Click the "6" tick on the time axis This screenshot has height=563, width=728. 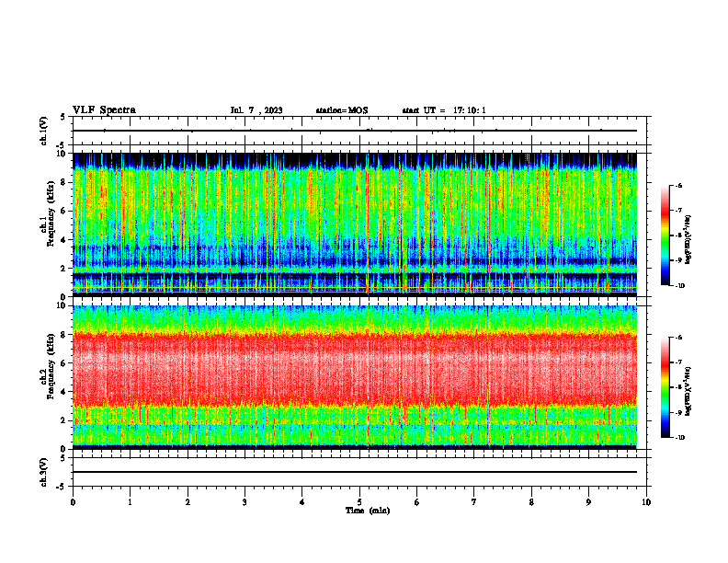[x=417, y=502]
